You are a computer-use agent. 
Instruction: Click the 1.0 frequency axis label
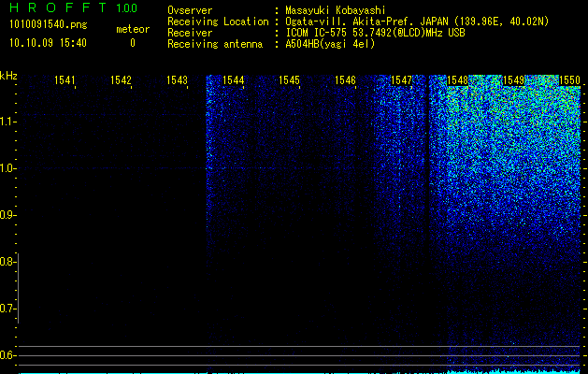coord(7,168)
